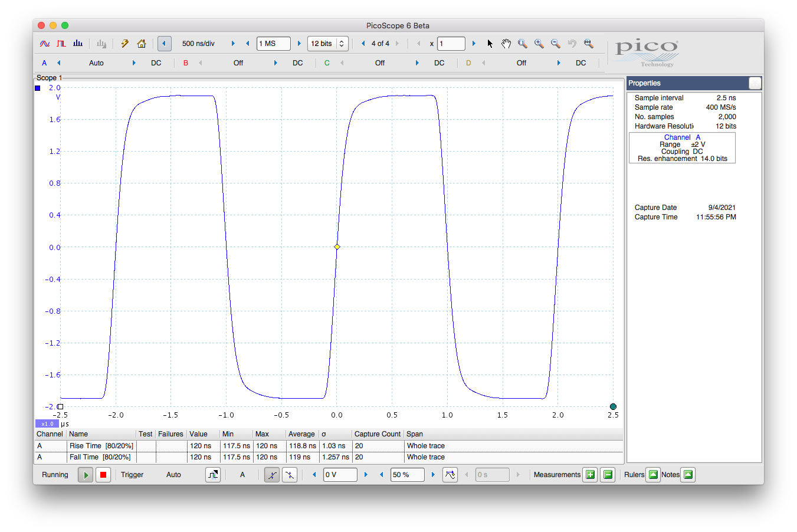Switch to Spectrum mode icon
Viewport: 797px width, 532px height.
78,44
